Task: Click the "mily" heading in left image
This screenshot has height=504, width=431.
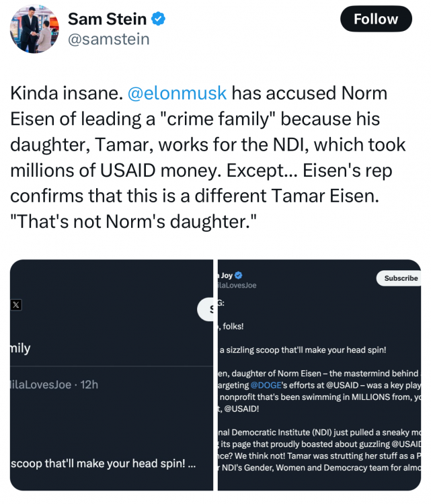Action: [x=20, y=349]
